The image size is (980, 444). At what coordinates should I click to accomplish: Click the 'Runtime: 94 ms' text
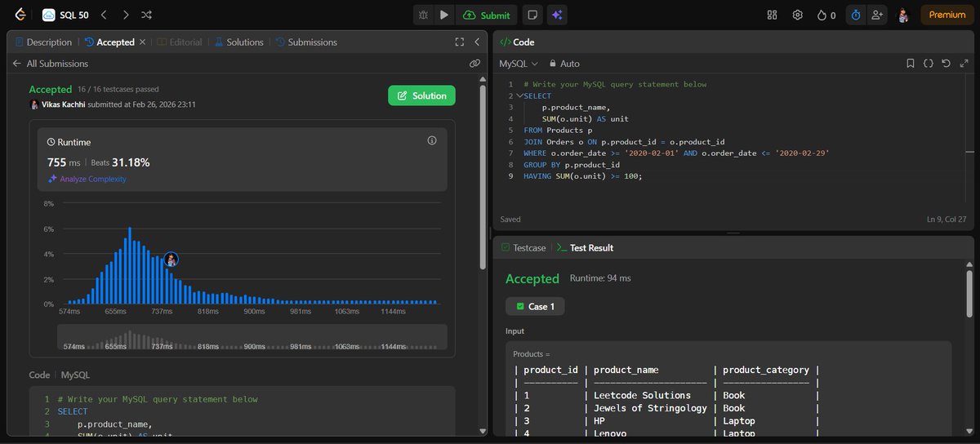tap(600, 278)
